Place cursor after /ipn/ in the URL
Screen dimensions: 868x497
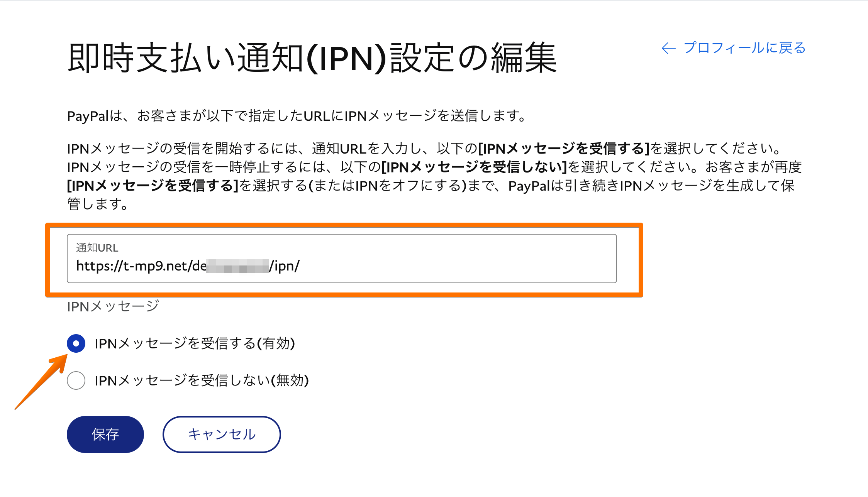tap(300, 266)
